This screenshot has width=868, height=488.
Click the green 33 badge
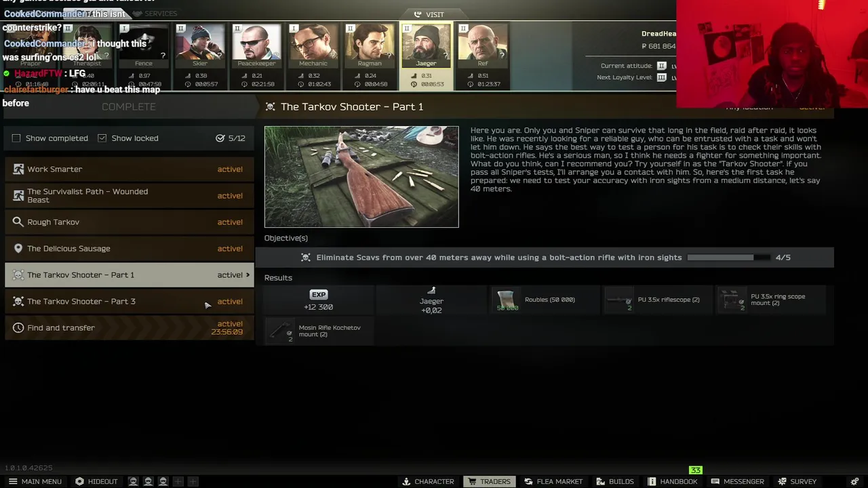click(695, 470)
